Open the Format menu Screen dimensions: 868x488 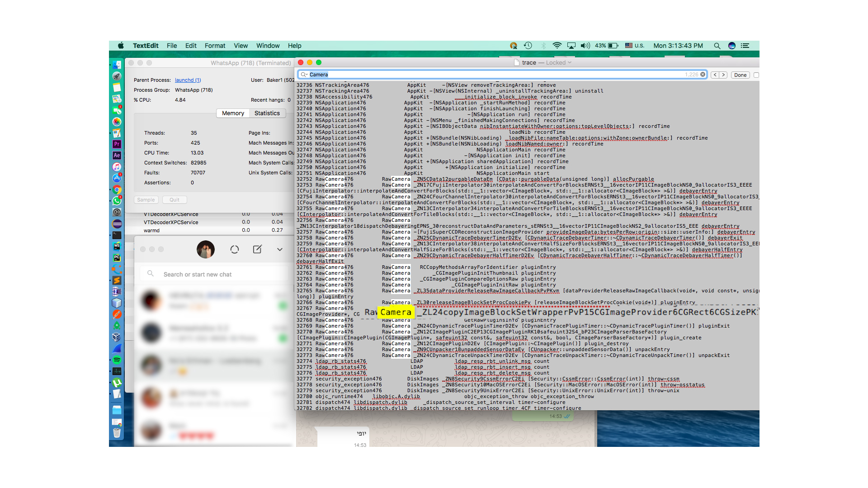[215, 46]
